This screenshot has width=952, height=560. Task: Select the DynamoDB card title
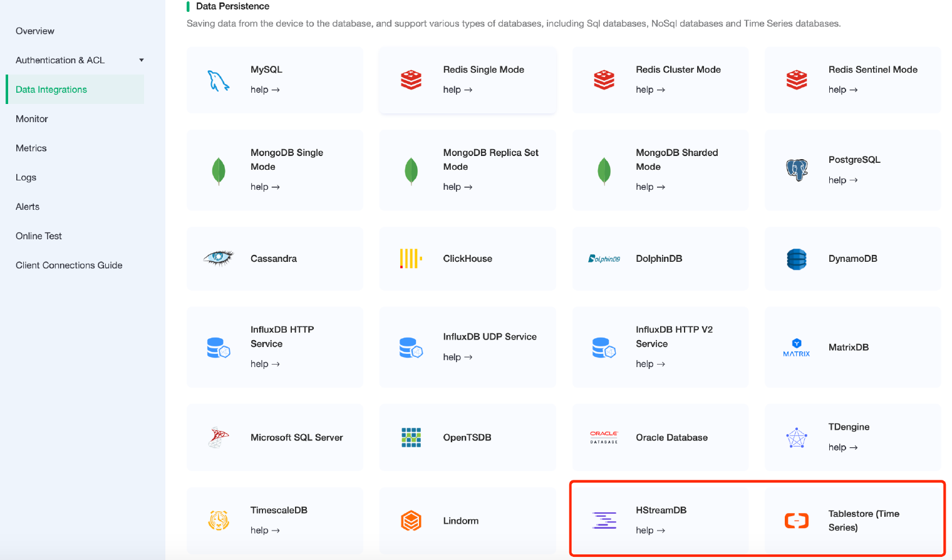pyautogui.click(x=852, y=259)
